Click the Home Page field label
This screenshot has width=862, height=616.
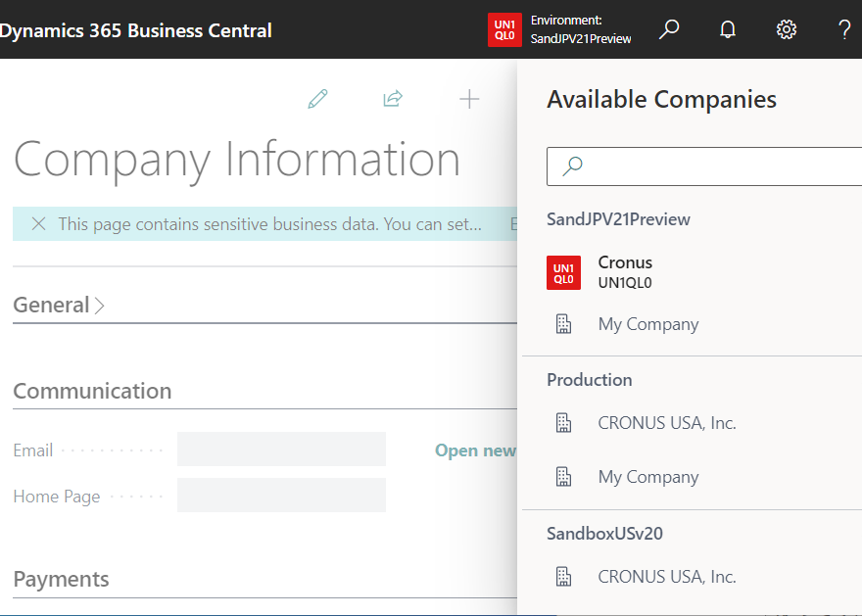pos(57,497)
